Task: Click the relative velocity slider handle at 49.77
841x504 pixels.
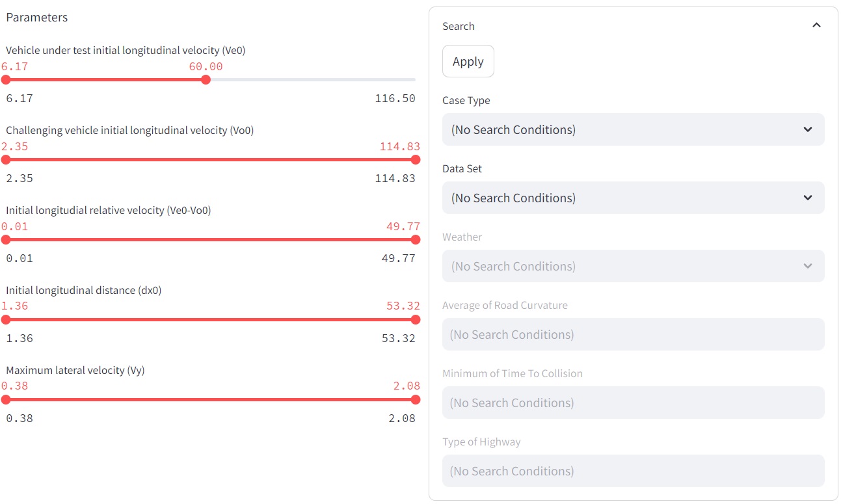Action: click(x=416, y=239)
